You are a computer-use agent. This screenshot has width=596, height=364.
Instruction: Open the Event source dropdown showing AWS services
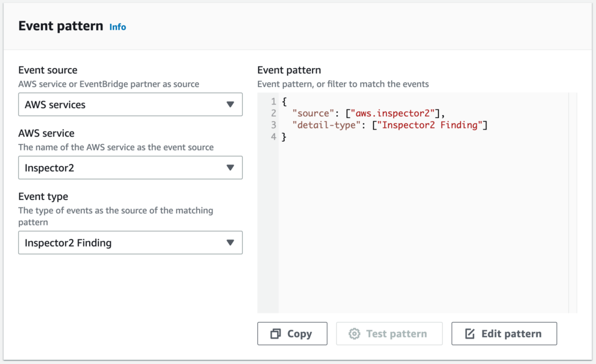130,105
